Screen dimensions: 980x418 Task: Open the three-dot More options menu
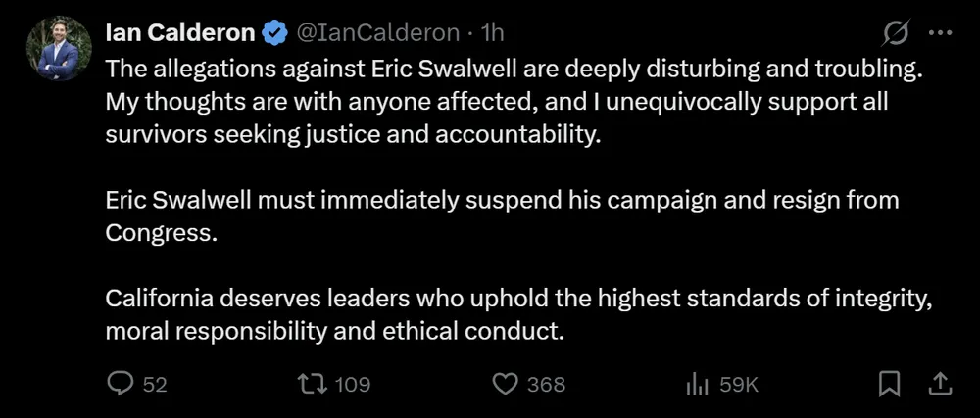(940, 33)
